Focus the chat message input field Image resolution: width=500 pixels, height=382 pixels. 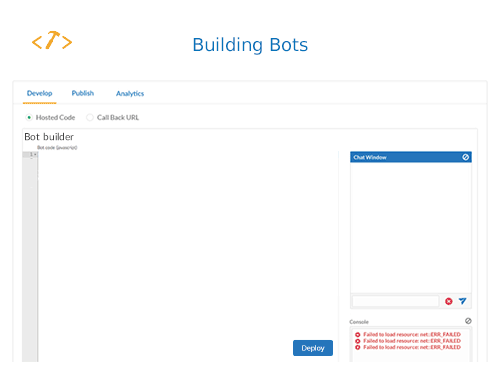click(396, 301)
